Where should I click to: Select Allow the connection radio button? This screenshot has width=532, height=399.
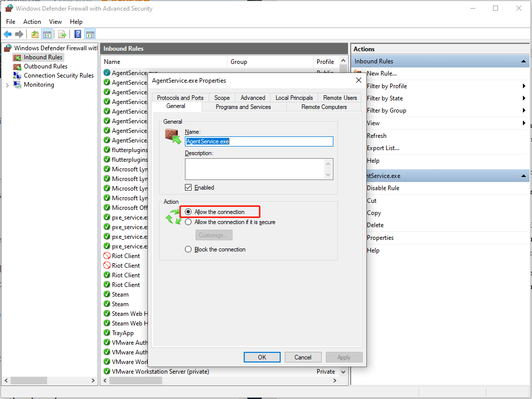188,211
